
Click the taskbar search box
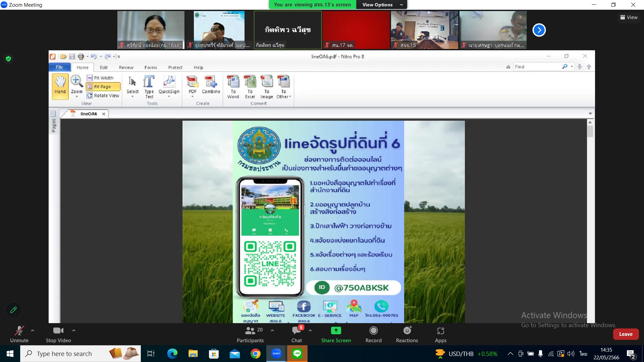pyautogui.click(x=80, y=354)
